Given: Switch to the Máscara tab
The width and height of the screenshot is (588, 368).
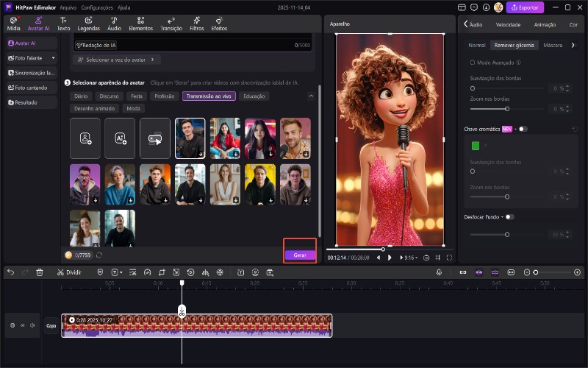Looking at the screenshot, I should [552, 45].
